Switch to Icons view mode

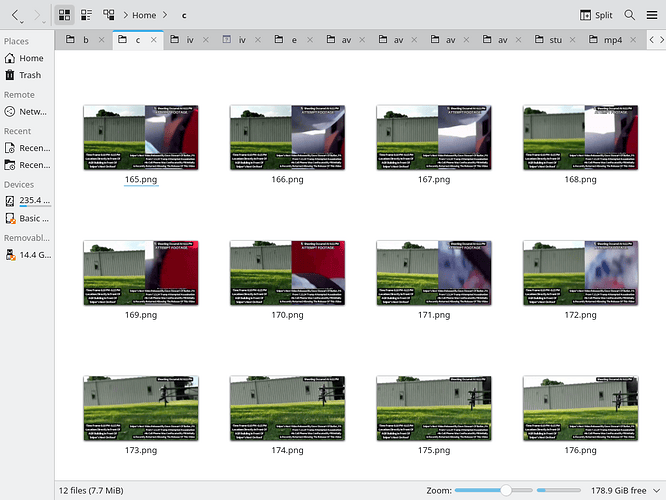[65, 15]
